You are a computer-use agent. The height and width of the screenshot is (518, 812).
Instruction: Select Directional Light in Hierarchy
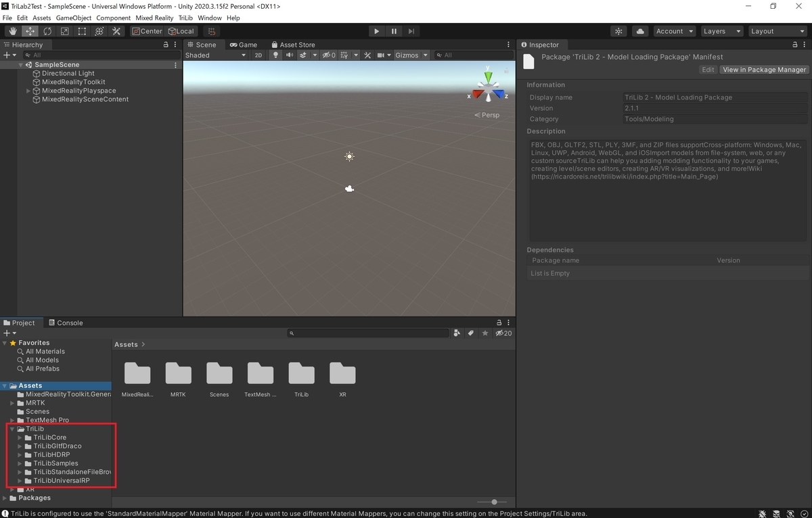click(x=68, y=73)
